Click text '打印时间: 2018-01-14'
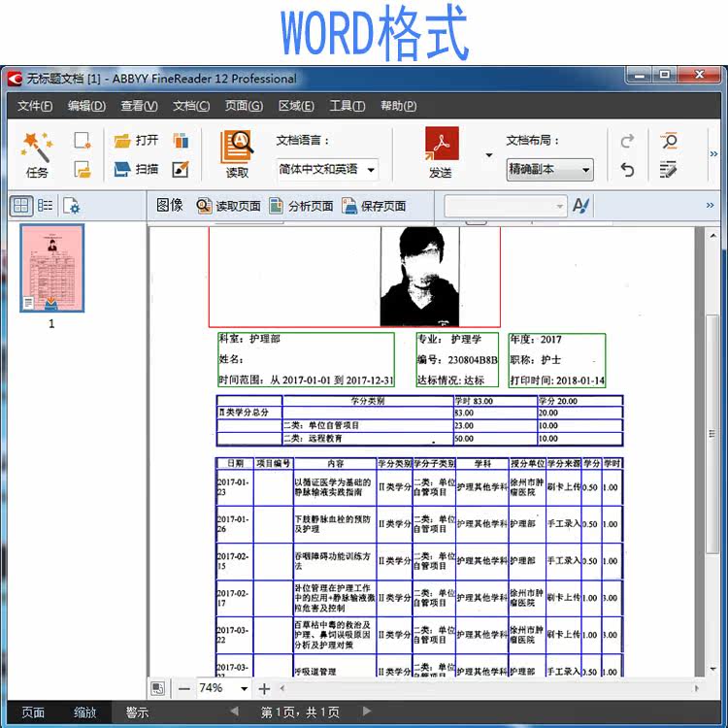 tap(557, 381)
